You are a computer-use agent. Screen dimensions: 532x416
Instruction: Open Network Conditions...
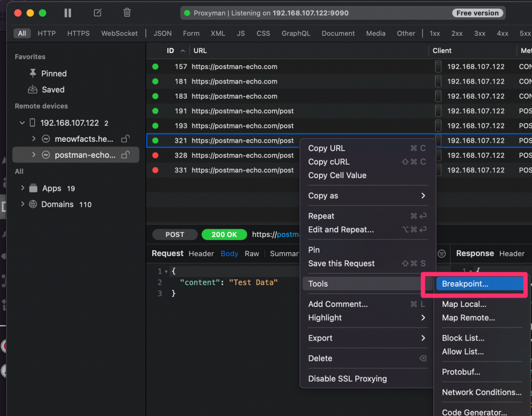482,392
